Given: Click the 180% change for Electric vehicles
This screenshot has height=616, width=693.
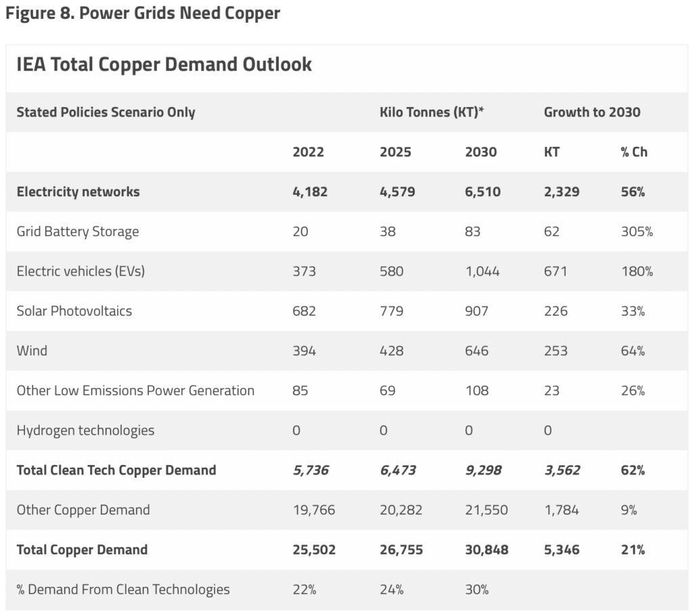Looking at the screenshot, I should [x=638, y=271].
